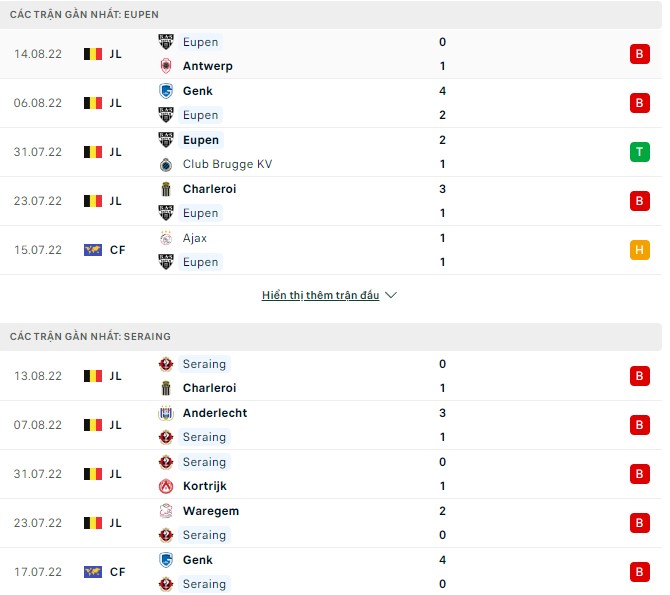This screenshot has height=595, width=670.
Task: Open the Charleroi team link on 23.07.22
Action: (x=209, y=189)
